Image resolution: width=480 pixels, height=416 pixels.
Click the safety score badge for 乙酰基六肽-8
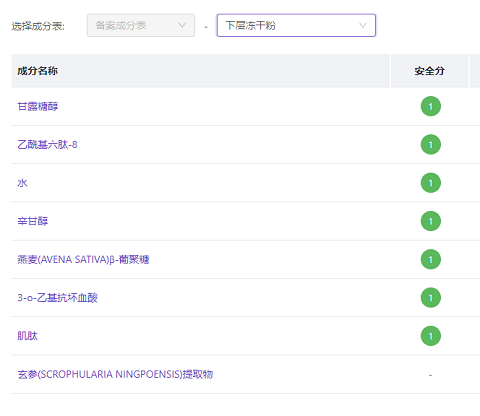coord(431,145)
